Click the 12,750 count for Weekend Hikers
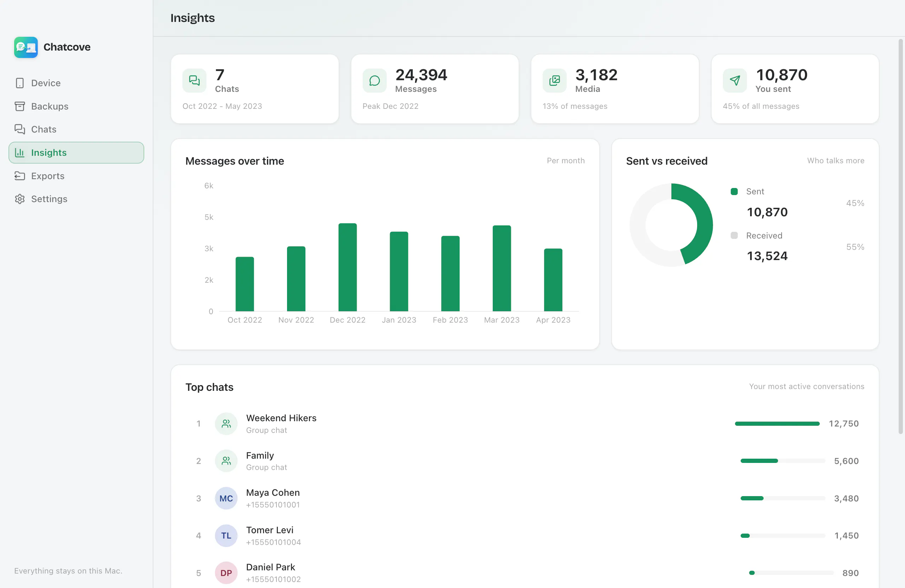905x588 pixels. 844,423
